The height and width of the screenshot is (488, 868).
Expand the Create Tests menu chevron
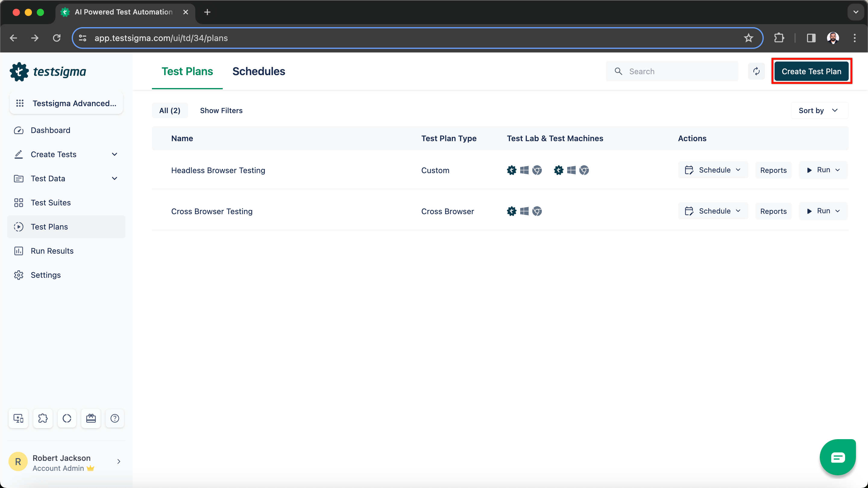coord(115,154)
